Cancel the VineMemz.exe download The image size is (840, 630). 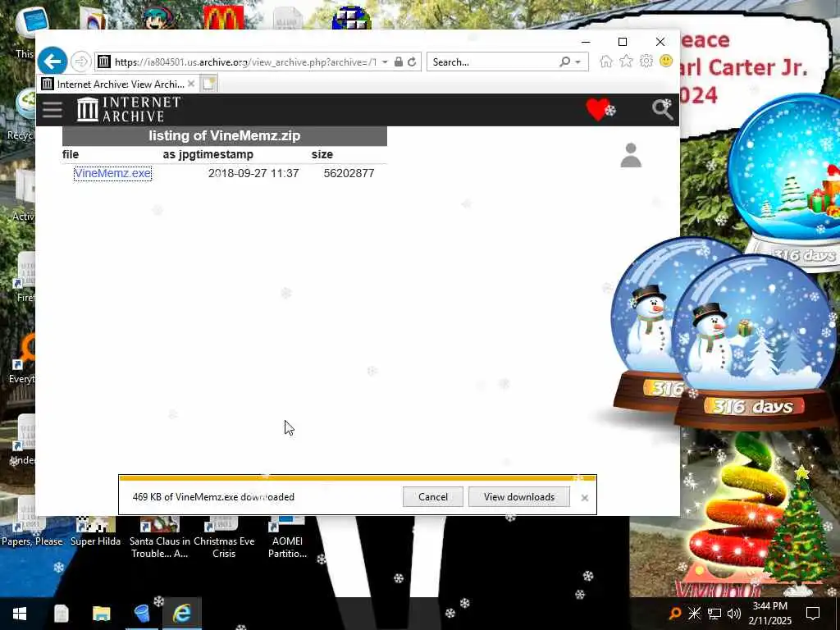coord(433,496)
